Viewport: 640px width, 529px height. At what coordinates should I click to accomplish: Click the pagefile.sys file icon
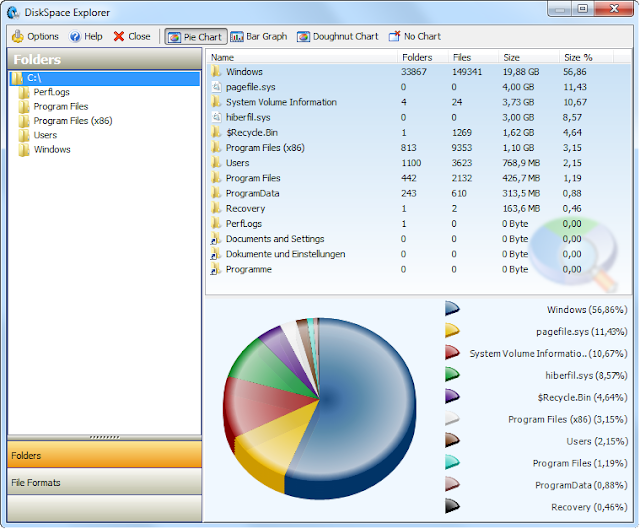click(216, 87)
